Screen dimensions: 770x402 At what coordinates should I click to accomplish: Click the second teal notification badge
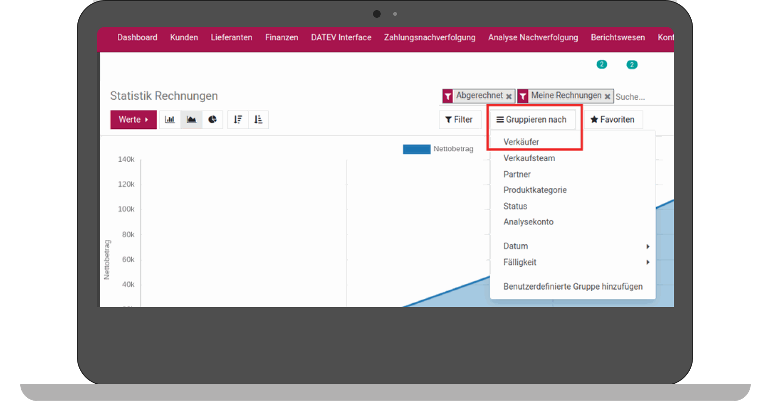[x=632, y=65]
